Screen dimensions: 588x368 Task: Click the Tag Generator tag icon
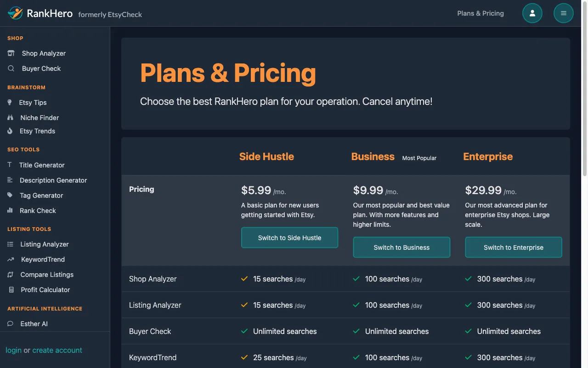tap(10, 195)
